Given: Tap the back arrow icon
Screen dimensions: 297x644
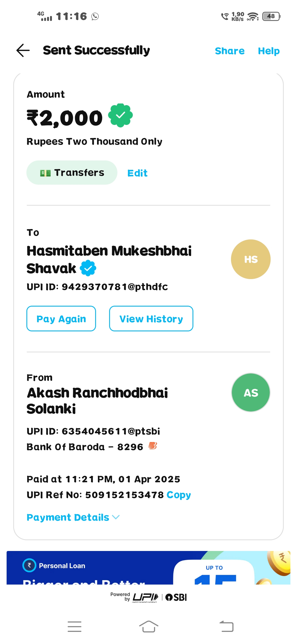Looking at the screenshot, I should click(x=23, y=50).
